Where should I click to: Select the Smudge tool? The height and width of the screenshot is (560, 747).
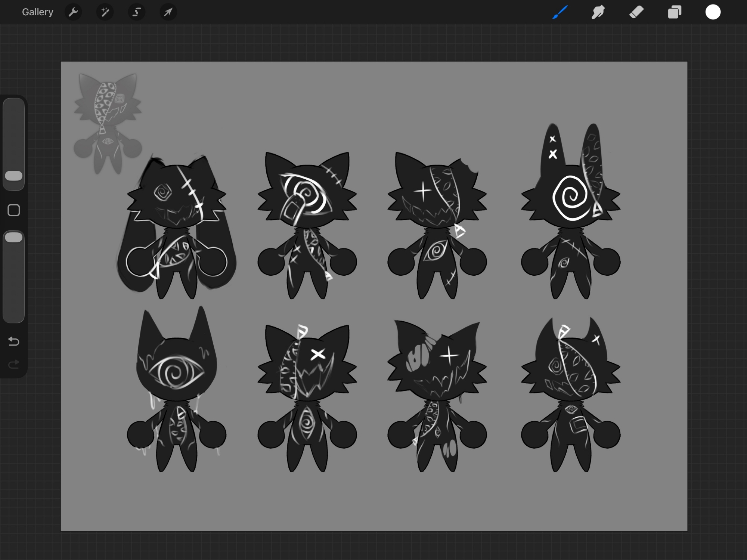(x=598, y=12)
